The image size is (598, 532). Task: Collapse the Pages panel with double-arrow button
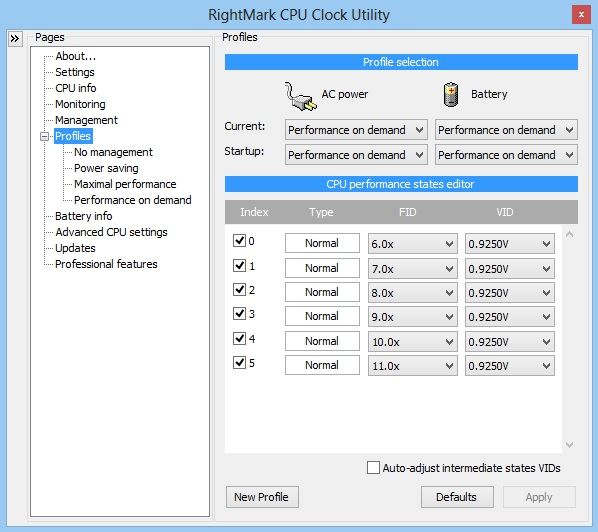(15, 39)
